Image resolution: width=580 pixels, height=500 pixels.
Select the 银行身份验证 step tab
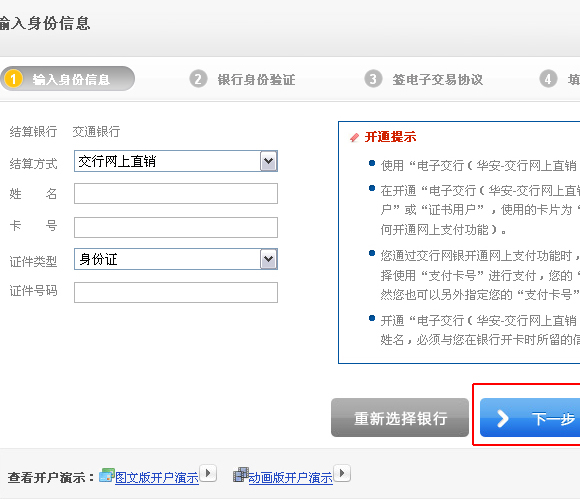point(242,79)
